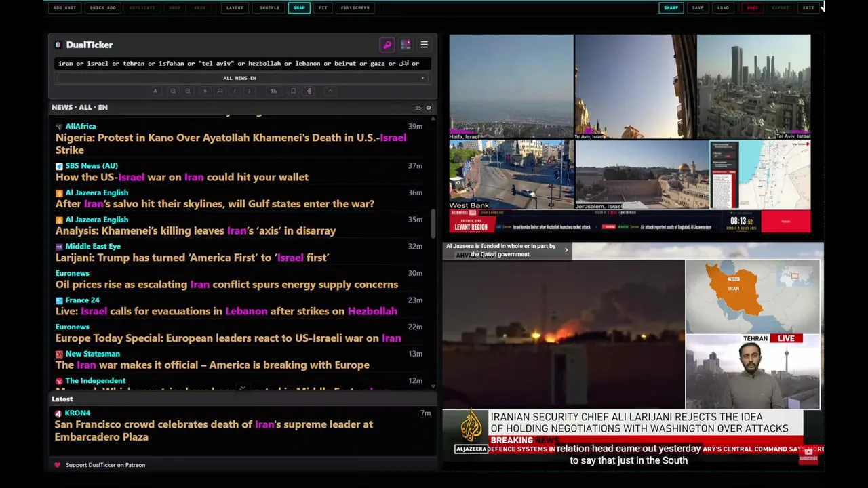
Task: Click the pink key icon in DualTicker header
Action: 387,45
